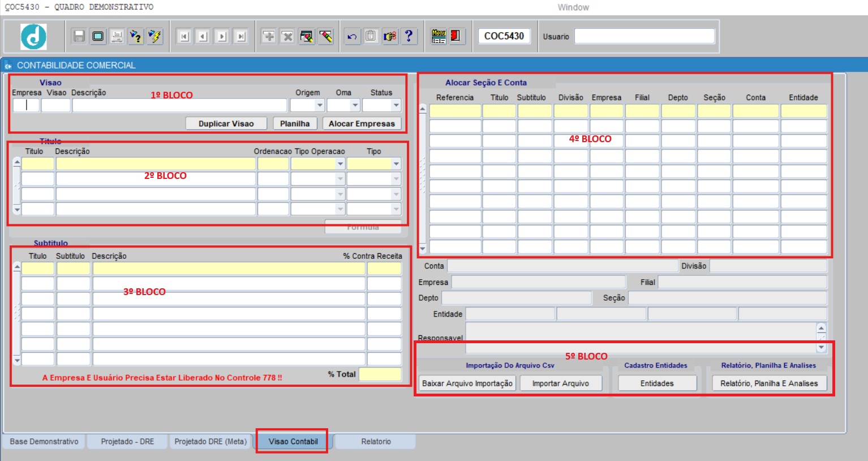Viewport: 868px width, 461px height.
Task: Click the red Exit door icon
Action: tap(456, 36)
